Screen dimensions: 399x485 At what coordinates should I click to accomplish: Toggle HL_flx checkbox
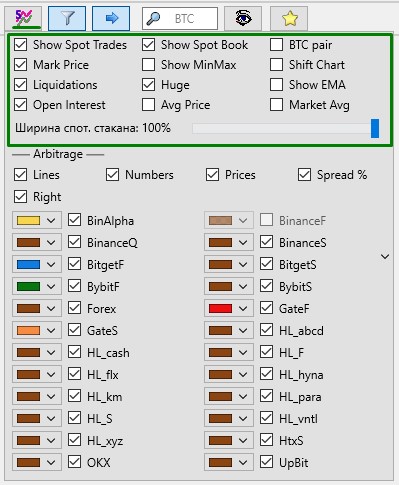tap(74, 374)
